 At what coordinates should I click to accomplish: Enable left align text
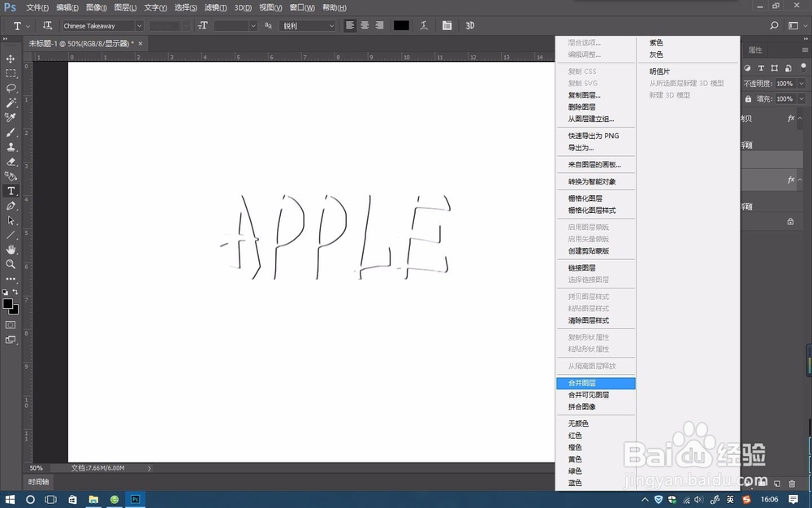pyautogui.click(x=350, y=25)
